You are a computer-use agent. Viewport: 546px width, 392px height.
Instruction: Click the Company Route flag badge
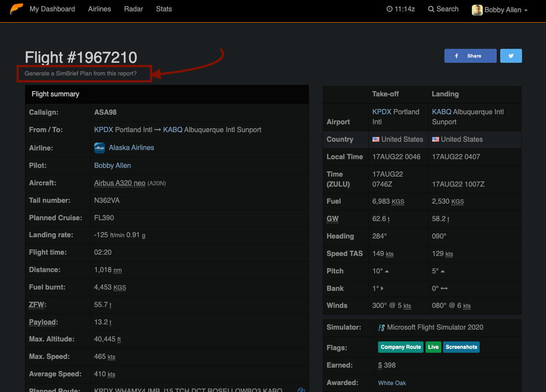(x=400, y=347)
